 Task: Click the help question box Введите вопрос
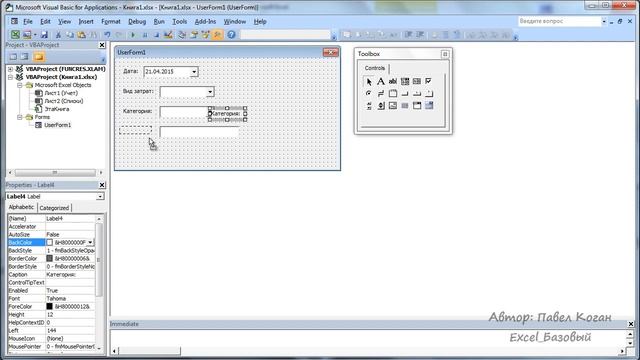559,21
